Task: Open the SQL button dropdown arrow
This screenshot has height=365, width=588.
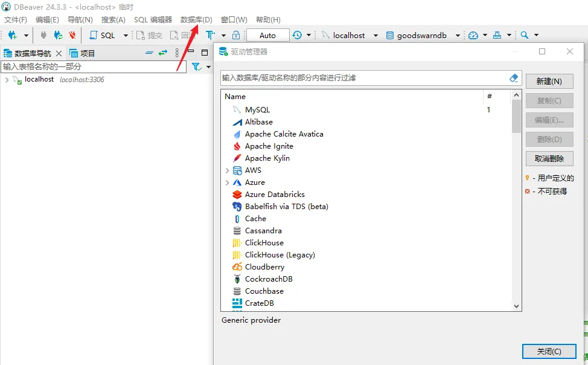Action: 126,36
